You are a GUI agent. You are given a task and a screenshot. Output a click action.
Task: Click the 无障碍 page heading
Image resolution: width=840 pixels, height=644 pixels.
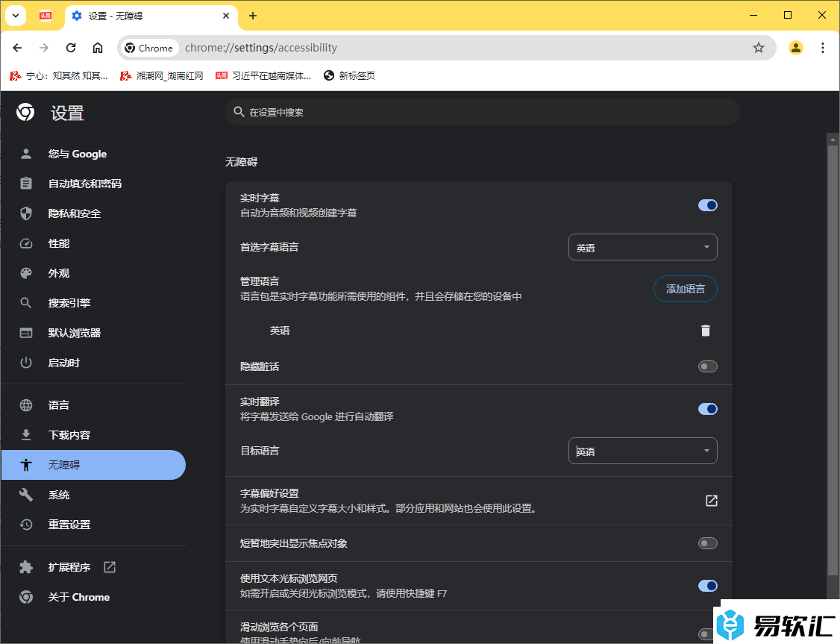coord(241,162)
